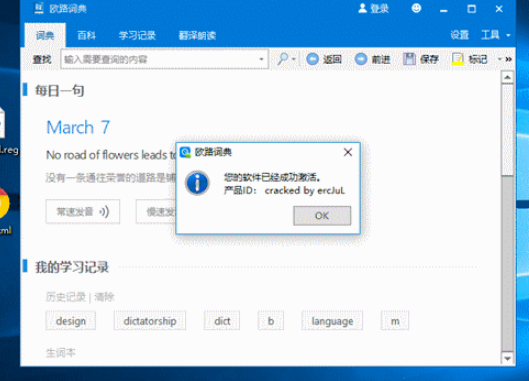Open the 翻译朗读 tab
The width and height of the screenshot is (529, 381).
197,35
